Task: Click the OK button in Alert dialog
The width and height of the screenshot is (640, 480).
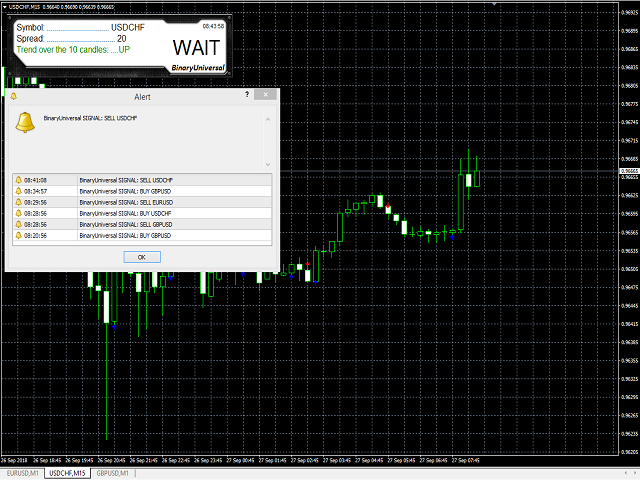Action: click(x=142, y=257)
